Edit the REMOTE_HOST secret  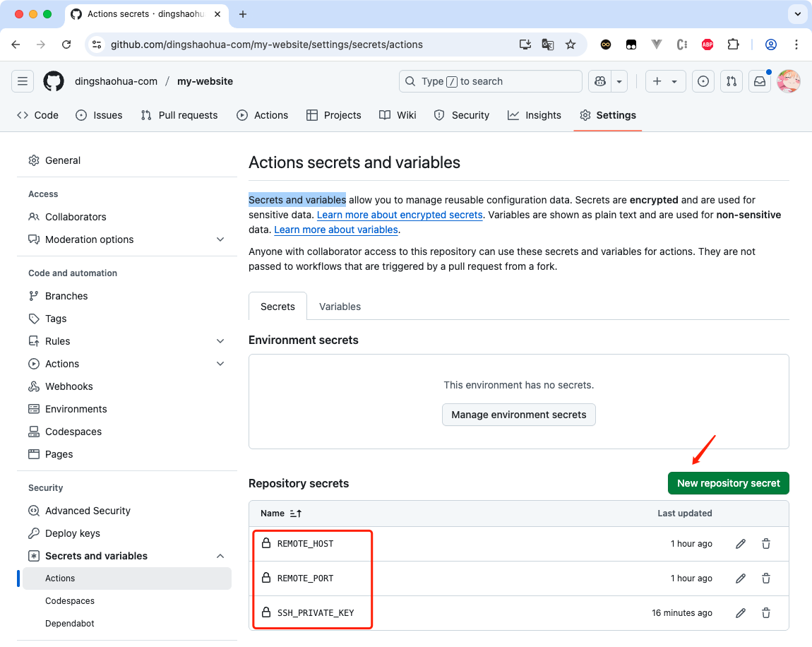tap(741, 544)
